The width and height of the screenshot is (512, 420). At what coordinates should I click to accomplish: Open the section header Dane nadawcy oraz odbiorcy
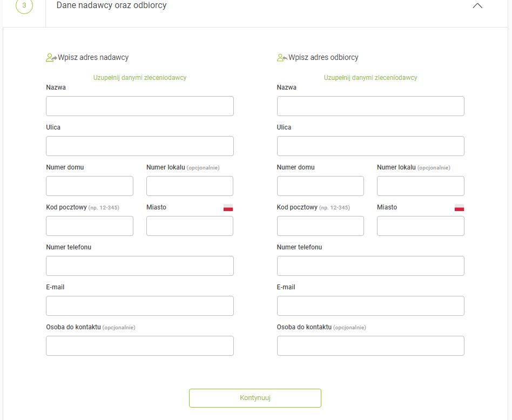click(x=112, y=5)
